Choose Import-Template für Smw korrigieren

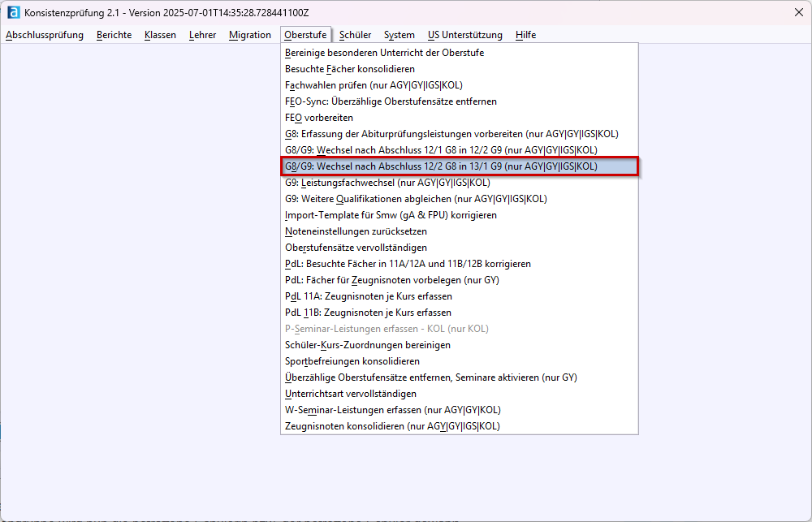pyautogui.click(x=460, y=215)
